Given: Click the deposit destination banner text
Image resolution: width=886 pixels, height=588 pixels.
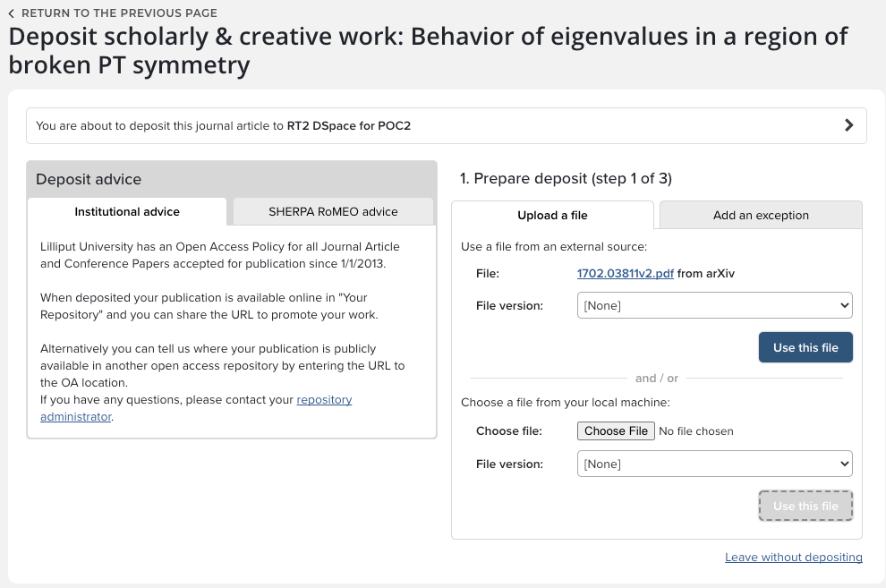Looking at the screenshot, I should [223, 126].
